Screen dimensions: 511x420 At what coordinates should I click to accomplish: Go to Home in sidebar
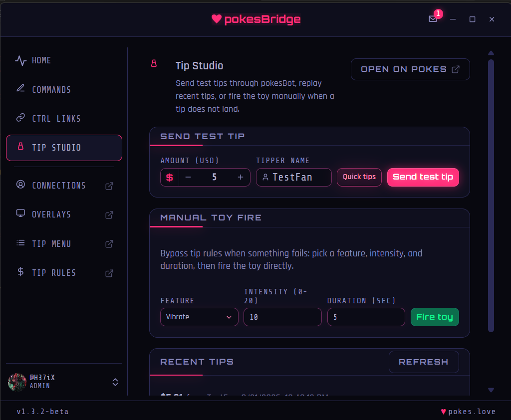point(64,60)
